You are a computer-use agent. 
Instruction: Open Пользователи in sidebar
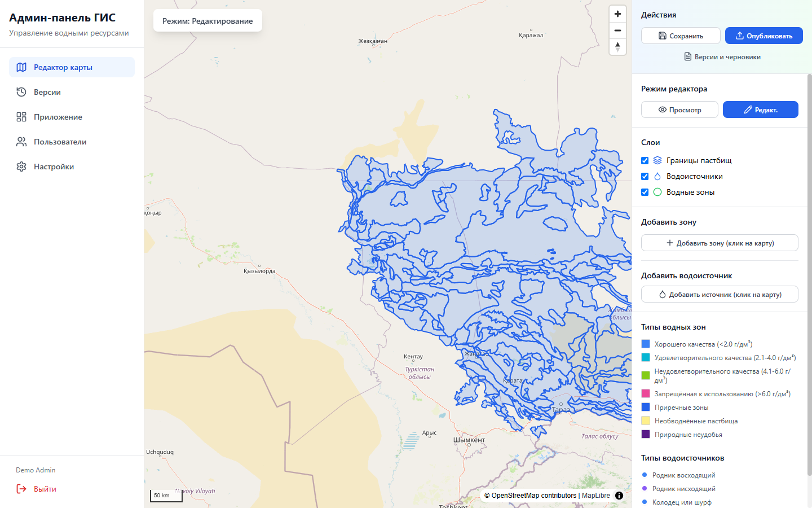click(x=72, y=142)
